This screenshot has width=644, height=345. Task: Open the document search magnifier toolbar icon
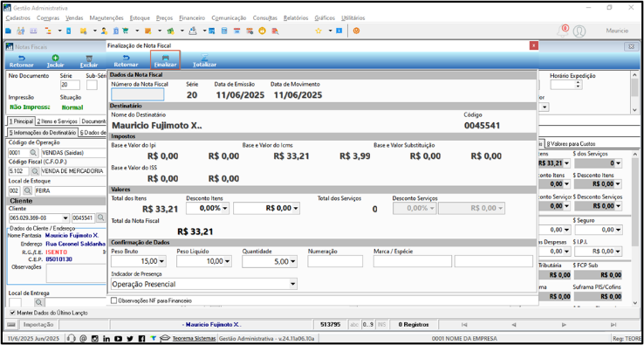274,31
